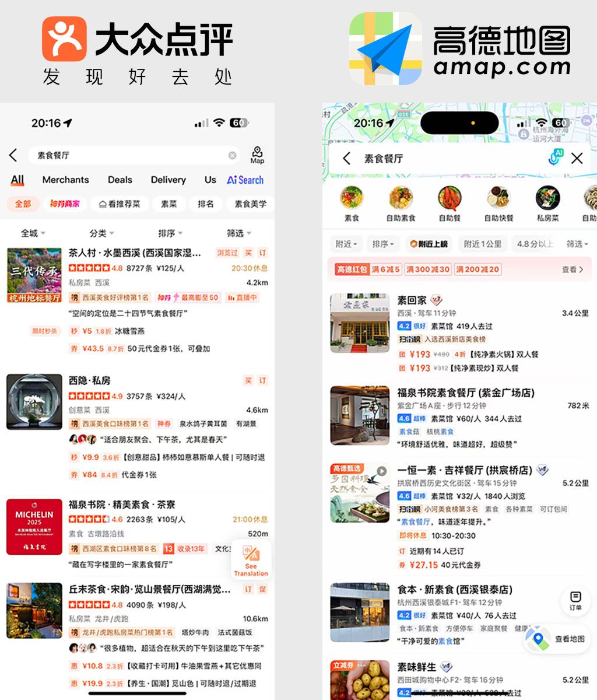
Task: Expand the 全城 area dropdown
Action: click(33, 233)
